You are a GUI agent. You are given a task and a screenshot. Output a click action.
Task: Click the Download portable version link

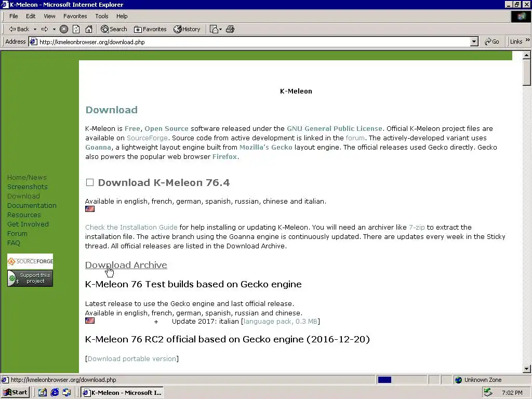click(x=132, y=358)
